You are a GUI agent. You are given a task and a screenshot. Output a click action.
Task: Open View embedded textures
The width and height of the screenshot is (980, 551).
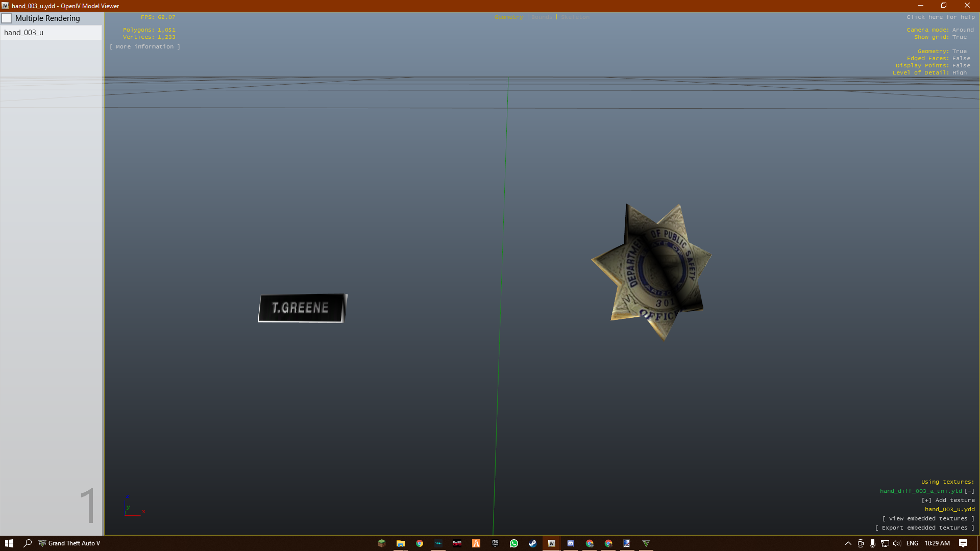[x=928, y=518]
